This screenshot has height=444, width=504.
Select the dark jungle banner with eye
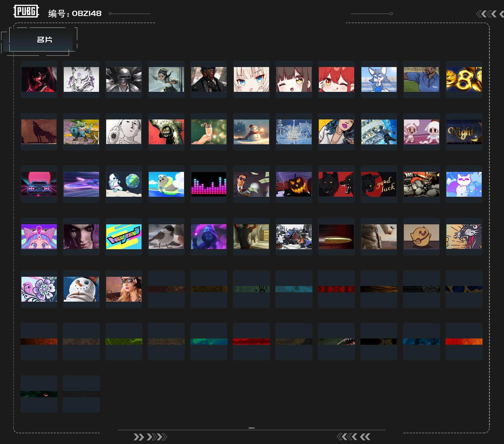pos(39,394)
